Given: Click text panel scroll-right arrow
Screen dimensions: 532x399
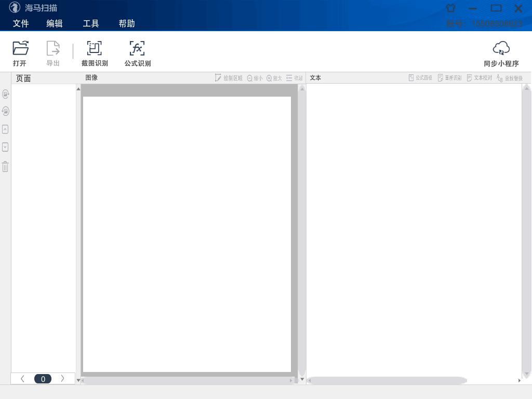Looking at the screenshot, I should (519, 381).
